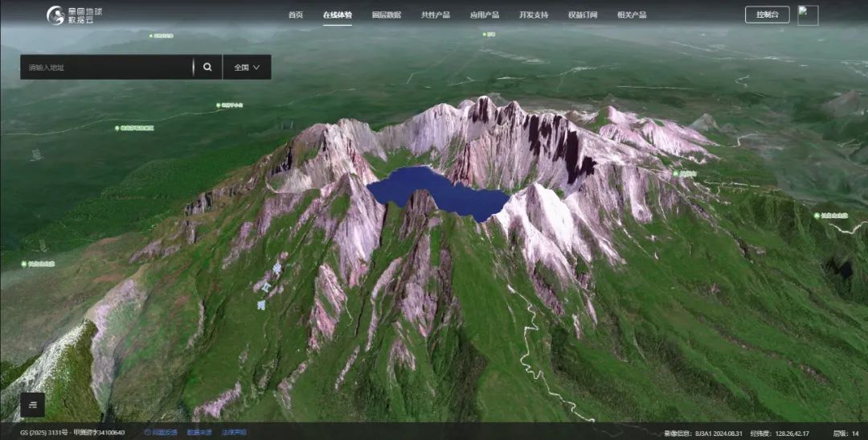Open 图层数据 in the navigation
The image size is (868, 440).
[x=387, y=15]
